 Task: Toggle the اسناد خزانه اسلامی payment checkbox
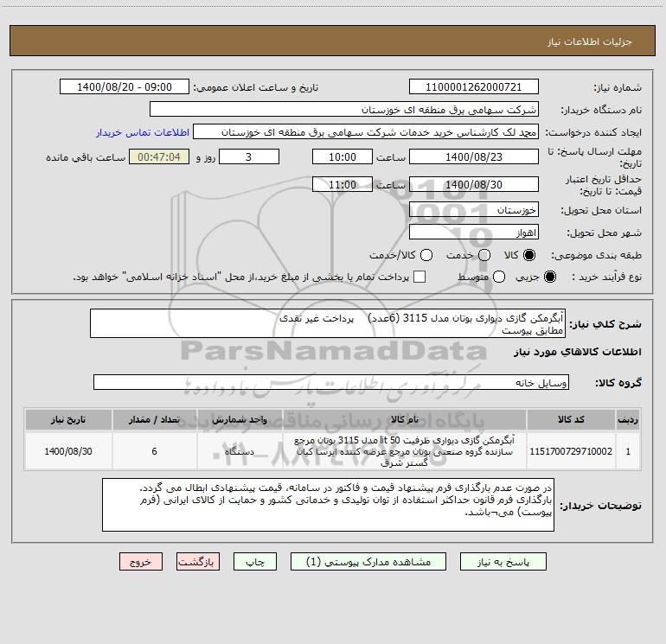[419, 277]
